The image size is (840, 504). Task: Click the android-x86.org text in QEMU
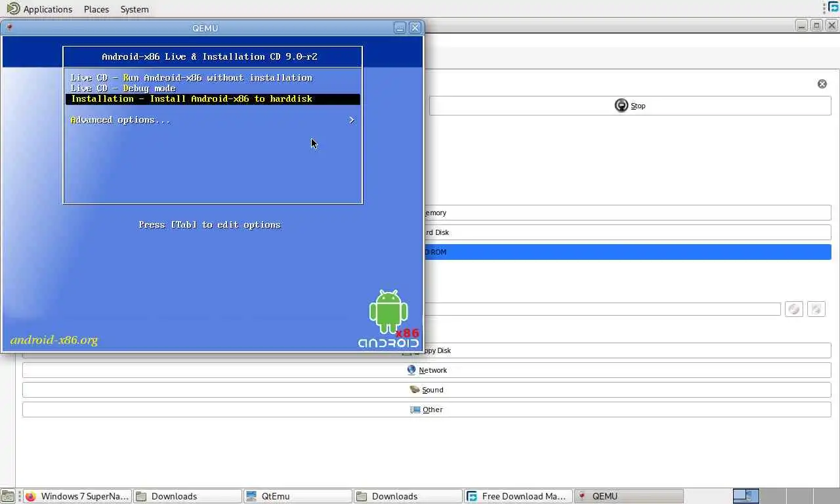pyautogui.click(x=54, y=341)
